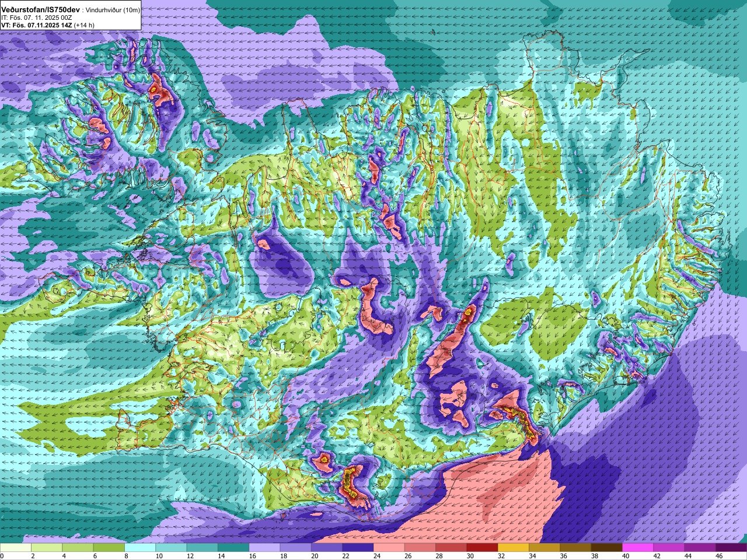Image resolution: width=747 pixels, height=560 pixels.
Task: Click the dark brown 38–40 legend swatch
Action: [607, 548]
